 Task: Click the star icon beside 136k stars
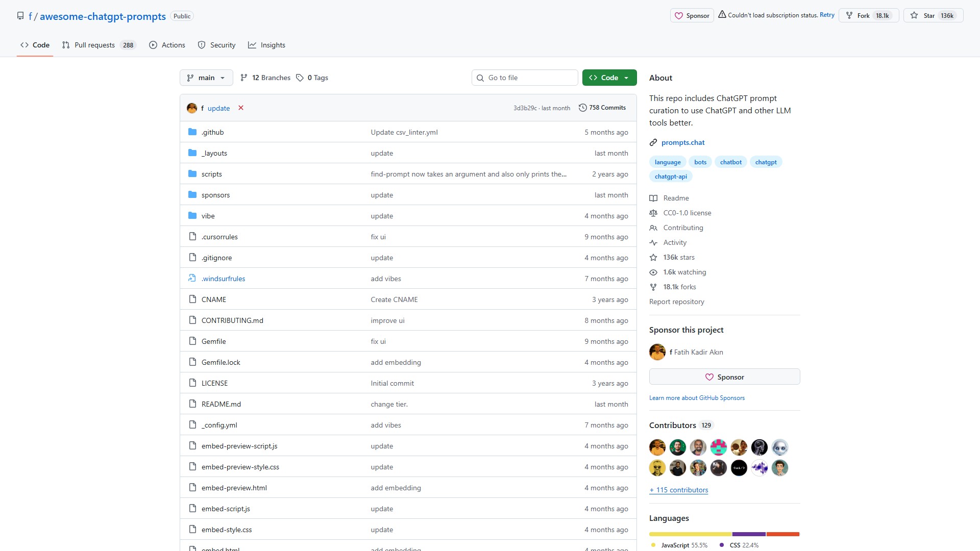(653, 257)
